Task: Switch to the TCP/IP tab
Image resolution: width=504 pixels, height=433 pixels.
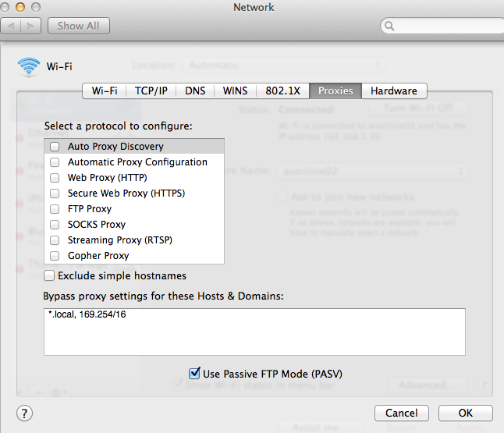Action: click(x=151, y=91)
